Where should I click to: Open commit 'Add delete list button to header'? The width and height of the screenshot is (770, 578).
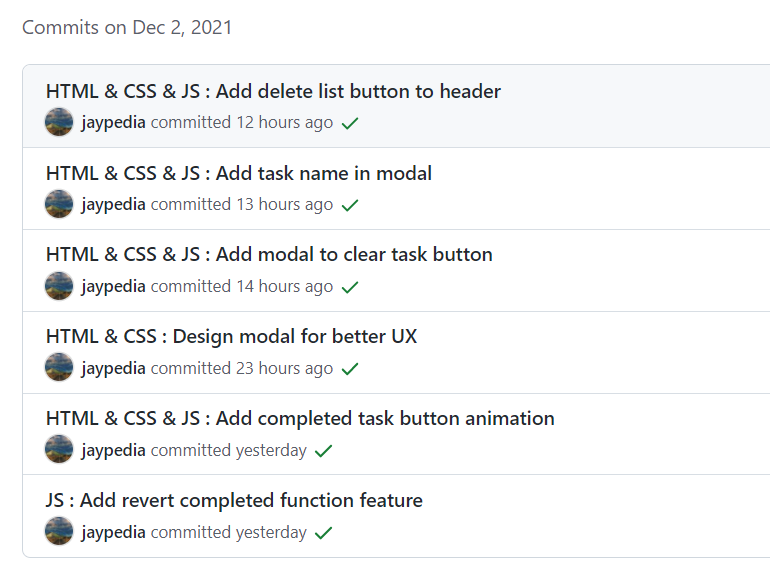point(273,92)
